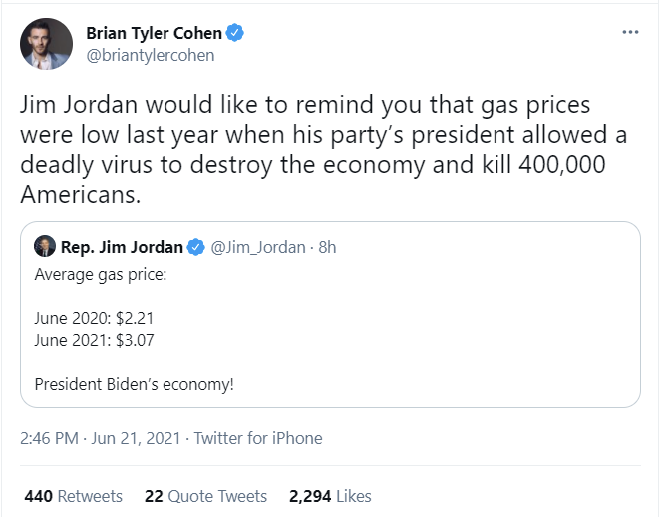Viewport: 661px width, 517px height.
Task: Click the 'June 2021: $3.07' line
Action: point(94,340)
